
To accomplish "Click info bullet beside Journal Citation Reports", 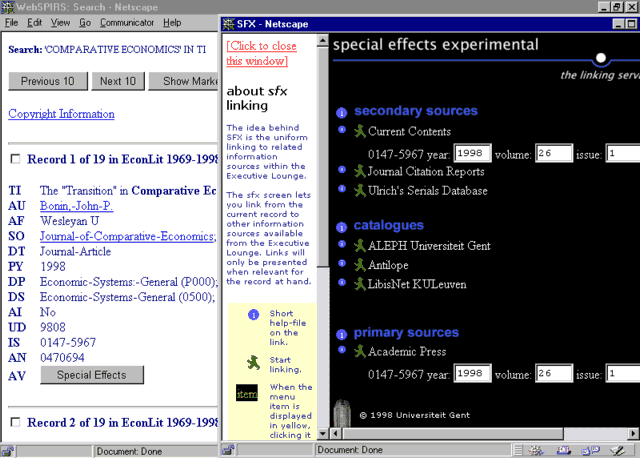I will (x=342, y=169).
